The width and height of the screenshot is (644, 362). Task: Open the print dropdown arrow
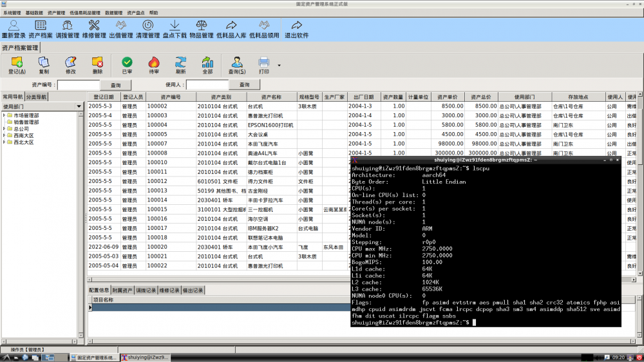279,65
